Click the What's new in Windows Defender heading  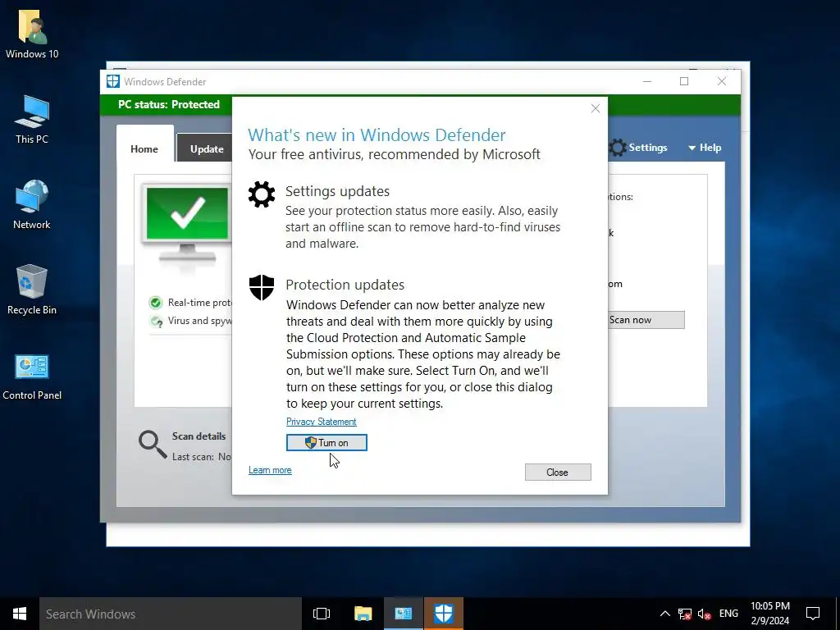click(x=377, y=135)
